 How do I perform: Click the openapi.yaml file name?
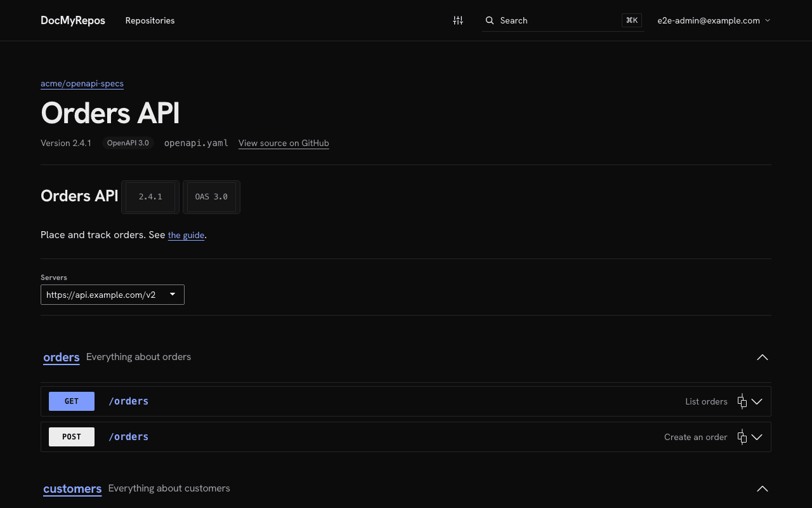coord(196,143)
